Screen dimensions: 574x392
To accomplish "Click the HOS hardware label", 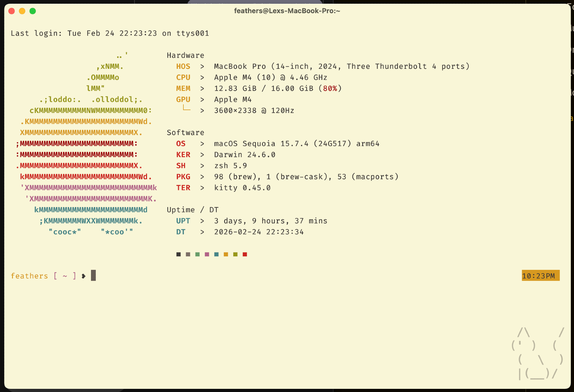I will point(183,66).
